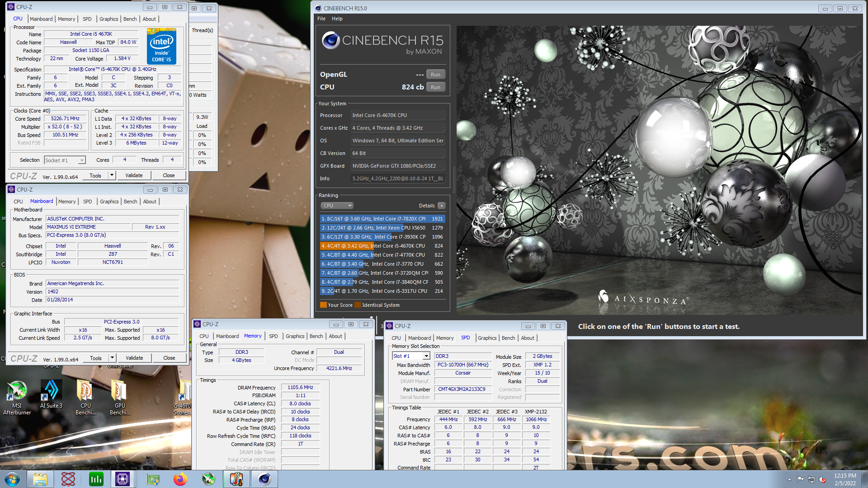868x488 pixels.
Task: Click the Your Score orange legend swatch
Action: tap(323, 305)
